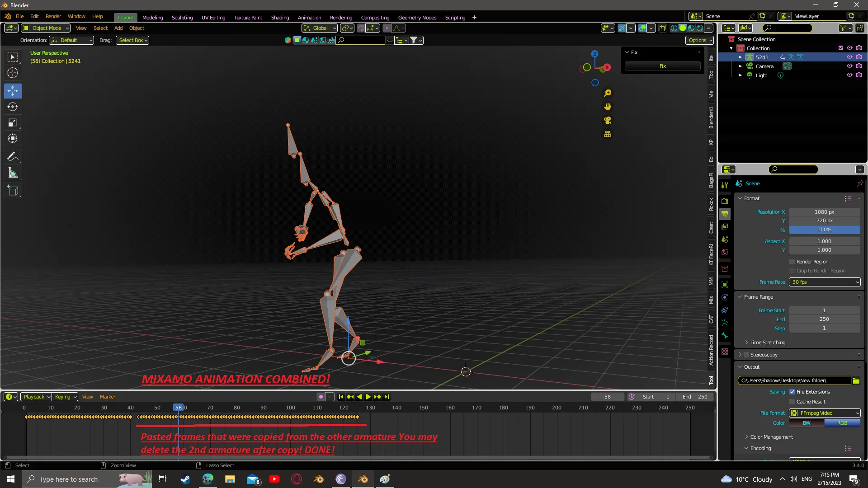
Task: Toggle auto keying record button
Action: tap(321, 397)
